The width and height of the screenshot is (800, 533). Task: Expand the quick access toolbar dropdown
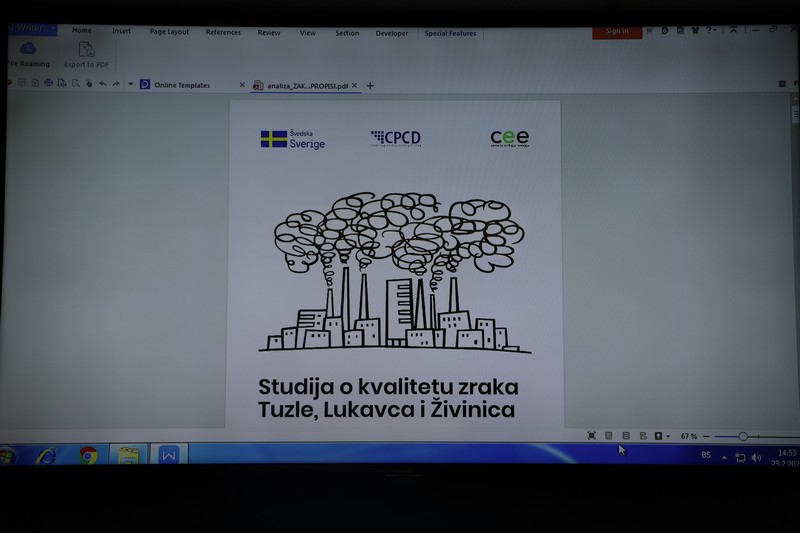pos(130,84)
